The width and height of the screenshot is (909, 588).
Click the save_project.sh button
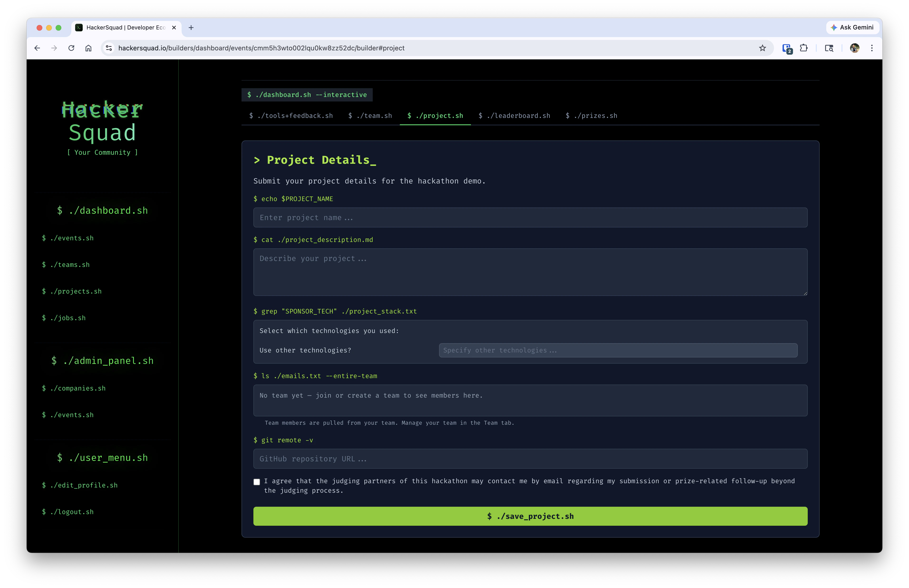[530, 517]
